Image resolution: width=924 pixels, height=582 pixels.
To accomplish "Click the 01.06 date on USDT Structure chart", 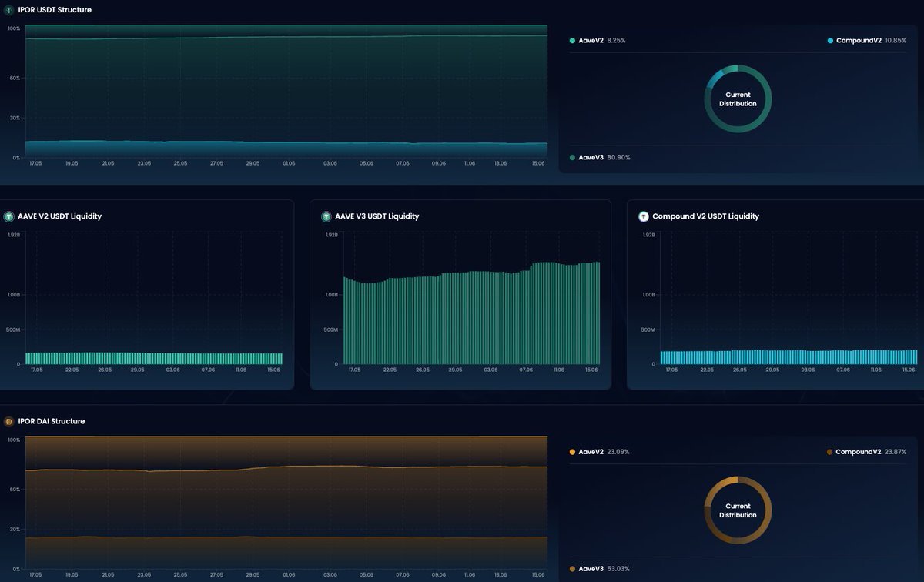I will tap(289, 163).
